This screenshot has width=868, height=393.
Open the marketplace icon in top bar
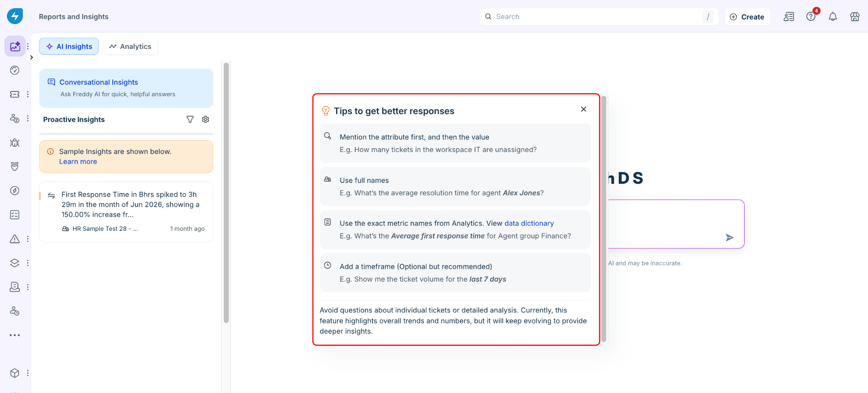click(x=855, y=17)
